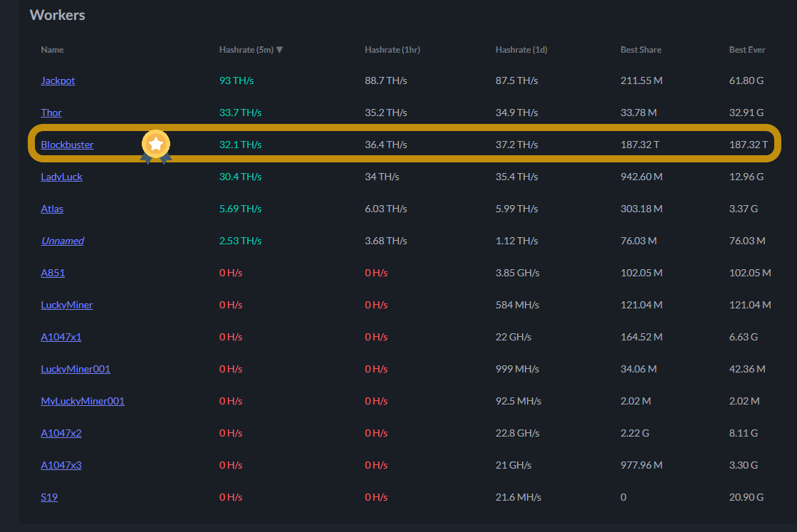Screen dimensions: 797x532
Task: Open the A851 worker link
Action: pos(53,272)
